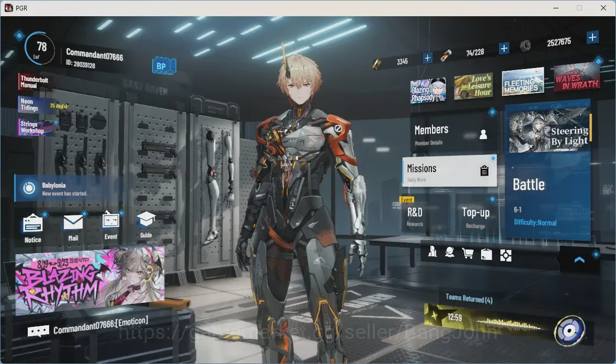Open the Notice board icon
This screenshot has width=616, height=364.
pos(33,224)
